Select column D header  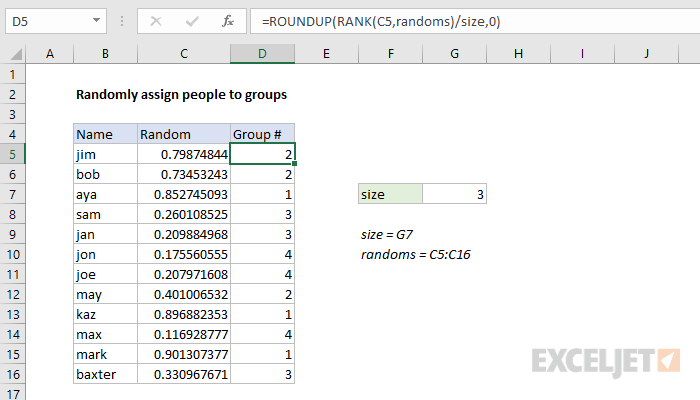[262, 53]
